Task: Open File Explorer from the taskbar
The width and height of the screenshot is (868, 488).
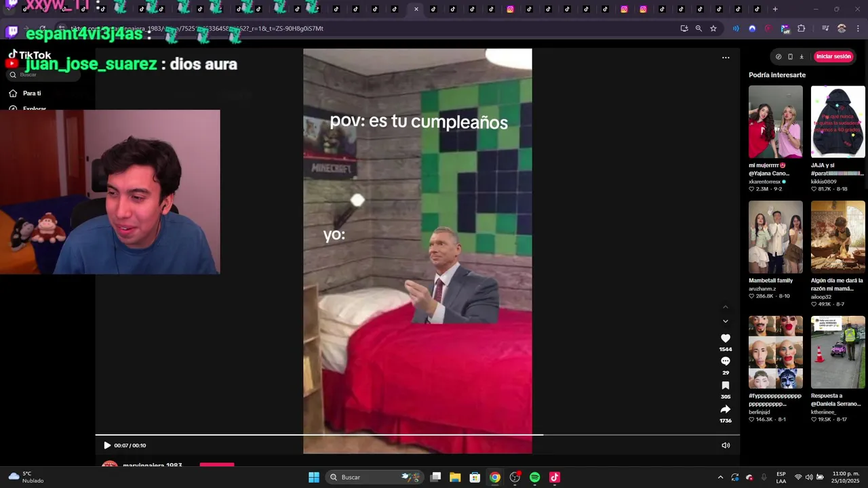Action: point(455,477)
